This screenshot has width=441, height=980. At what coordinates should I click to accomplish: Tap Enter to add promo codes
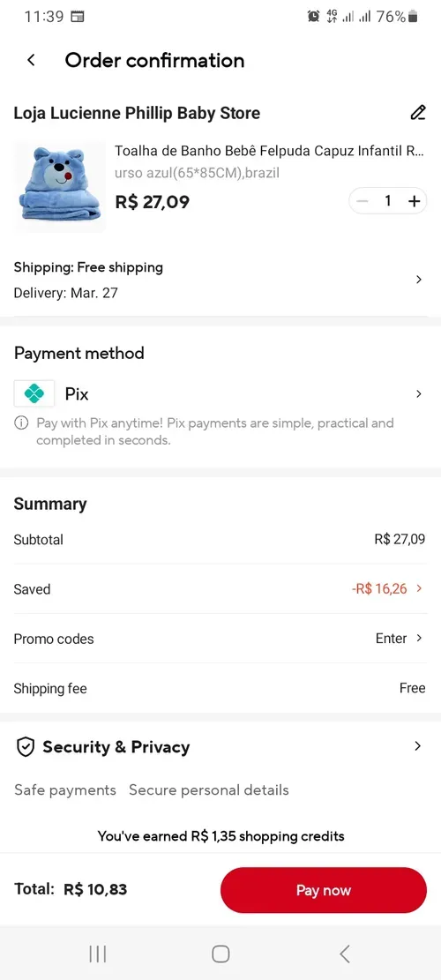pos(391,638)
